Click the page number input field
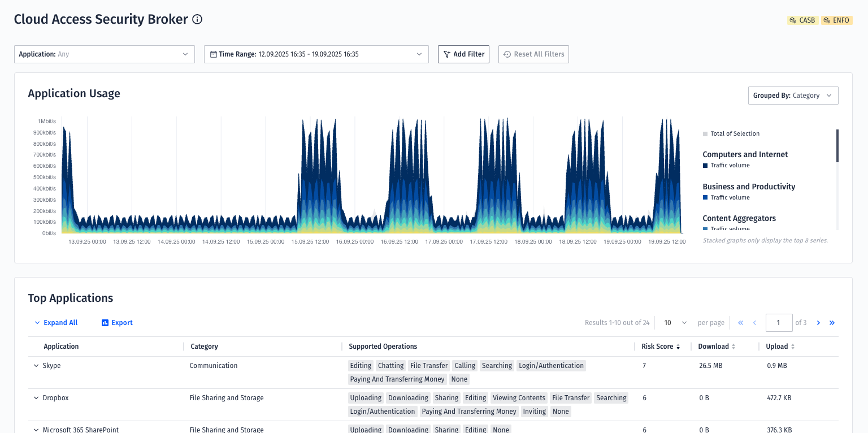 [x=779, y=323]
